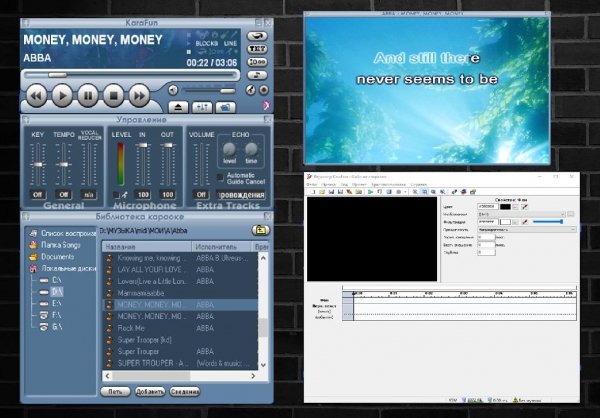Click the ECHO time knob

coord(251,149)
